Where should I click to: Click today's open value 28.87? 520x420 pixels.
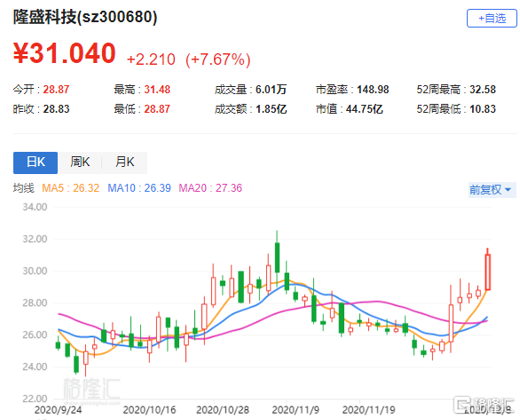(x=56, y=90)
